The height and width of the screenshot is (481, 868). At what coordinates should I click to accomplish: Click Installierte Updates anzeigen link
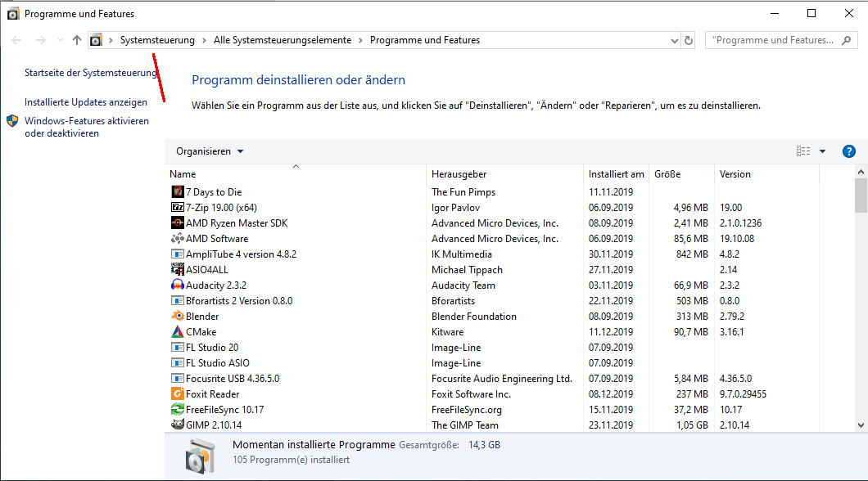86,102
